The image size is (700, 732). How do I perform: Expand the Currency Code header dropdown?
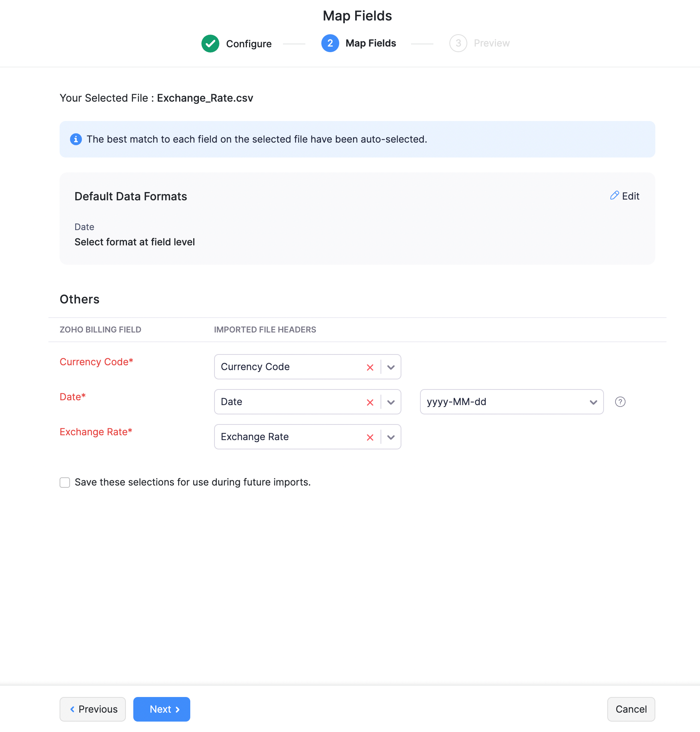(x=391, y=367)
